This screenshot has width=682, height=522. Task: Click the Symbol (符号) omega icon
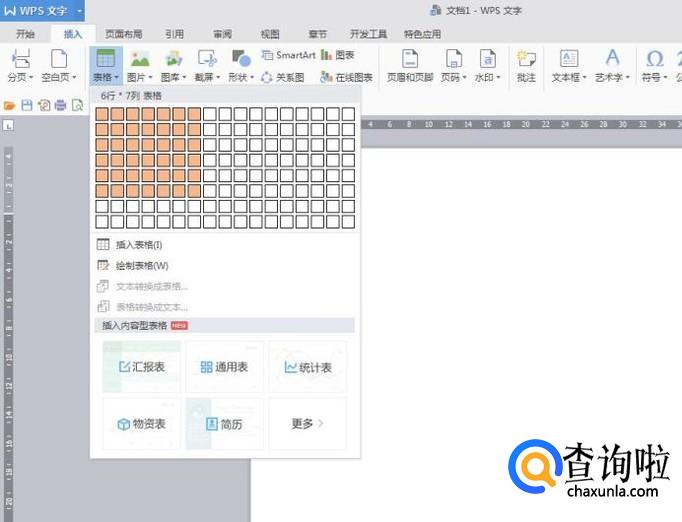point(655,58)
